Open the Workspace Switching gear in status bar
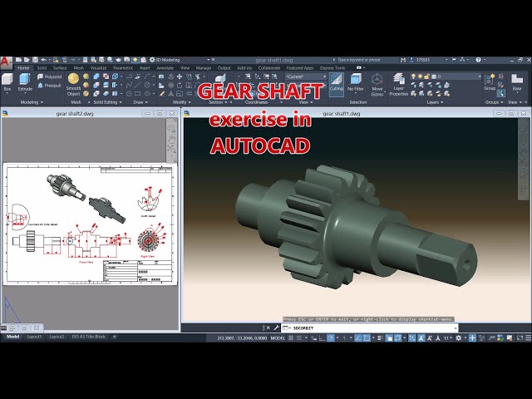 pos(458,338)
